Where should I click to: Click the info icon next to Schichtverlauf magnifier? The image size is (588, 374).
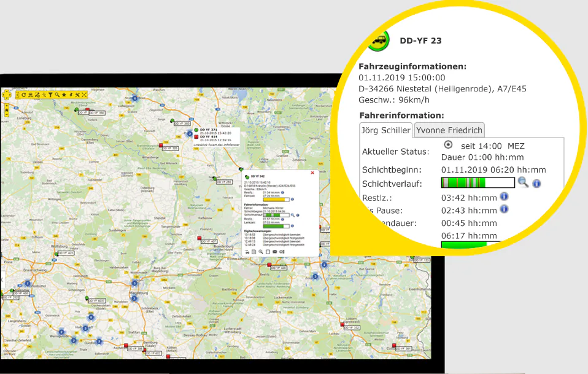tap(536, 184)
